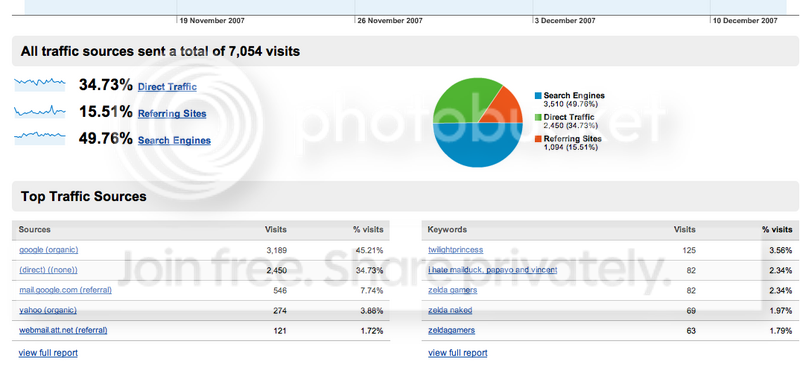Viewport: 800px width, 382px height.
Task: Click the 63 visits keyword cell
Action: (691, 331)
